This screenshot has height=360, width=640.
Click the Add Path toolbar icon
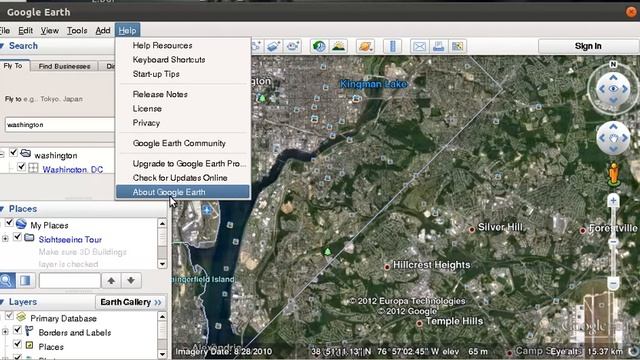[x=256, y=46]
